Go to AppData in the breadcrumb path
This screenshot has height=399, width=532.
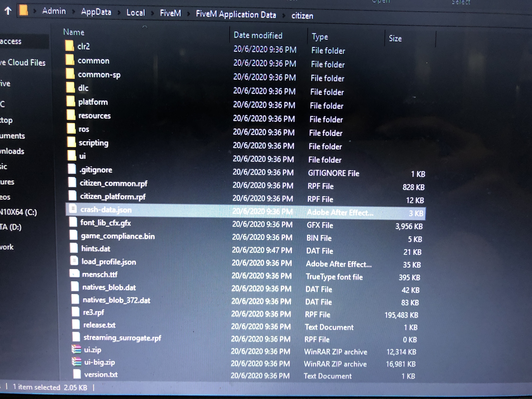[x=96, y=12]
